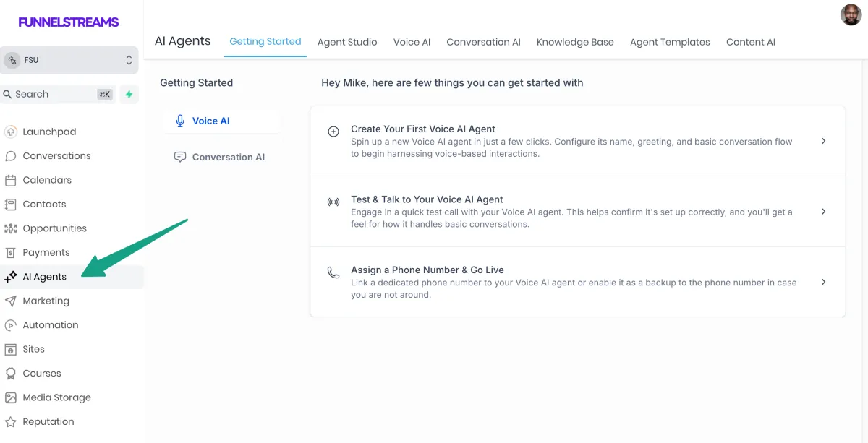Switch to the Agent Studio tab
The width and height of the screenshot is (868, 443).
point(347,42)
